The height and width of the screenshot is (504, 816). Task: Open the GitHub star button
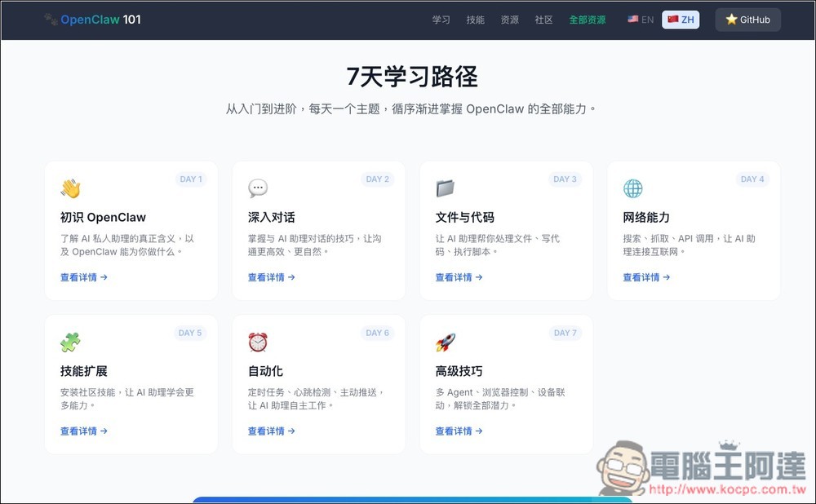point(747,20)
